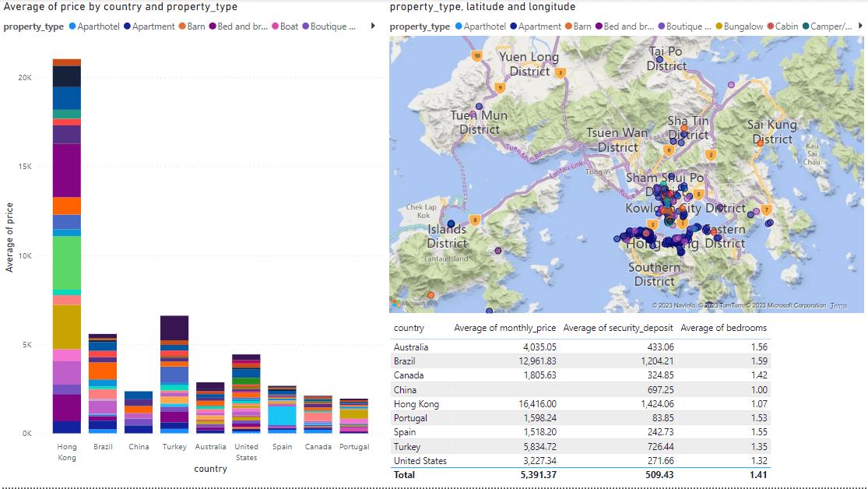This screenshot has width=868, height=489.
Task: Click the Cabin marker in the map legend
Action: click(x=770, y=26)
